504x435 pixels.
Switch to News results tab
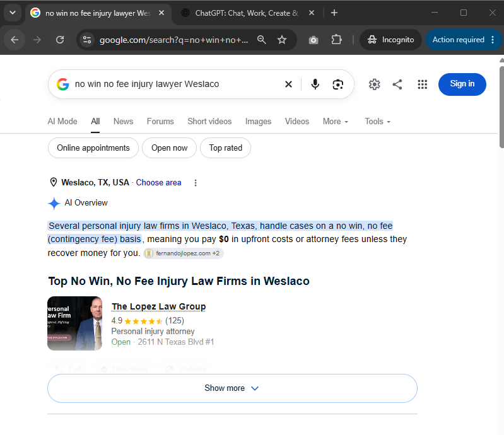123,122
